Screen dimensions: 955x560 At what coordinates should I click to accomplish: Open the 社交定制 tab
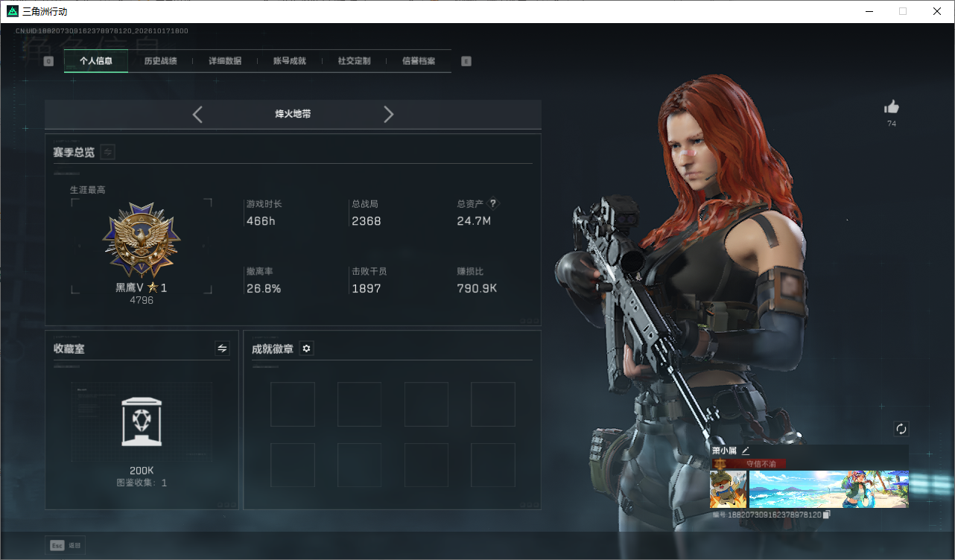(354, 61)
